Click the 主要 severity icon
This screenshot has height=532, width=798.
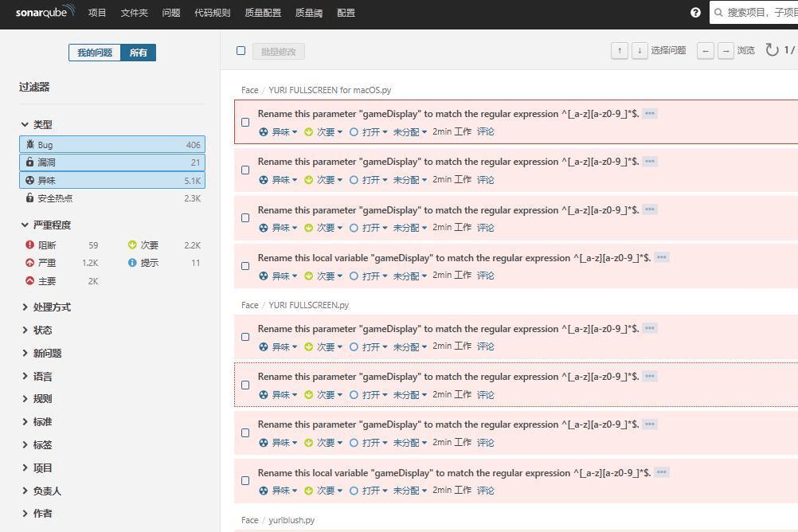tap(30, 280)
